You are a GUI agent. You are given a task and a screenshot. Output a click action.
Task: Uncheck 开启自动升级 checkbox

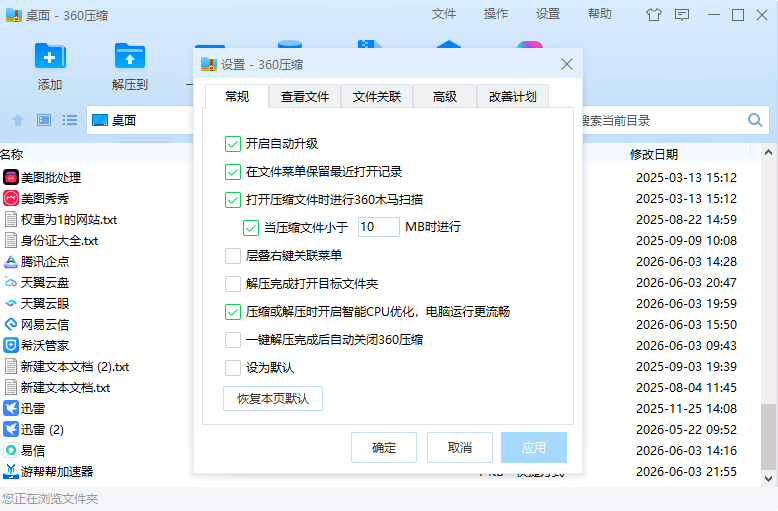[x=233, y=144]
